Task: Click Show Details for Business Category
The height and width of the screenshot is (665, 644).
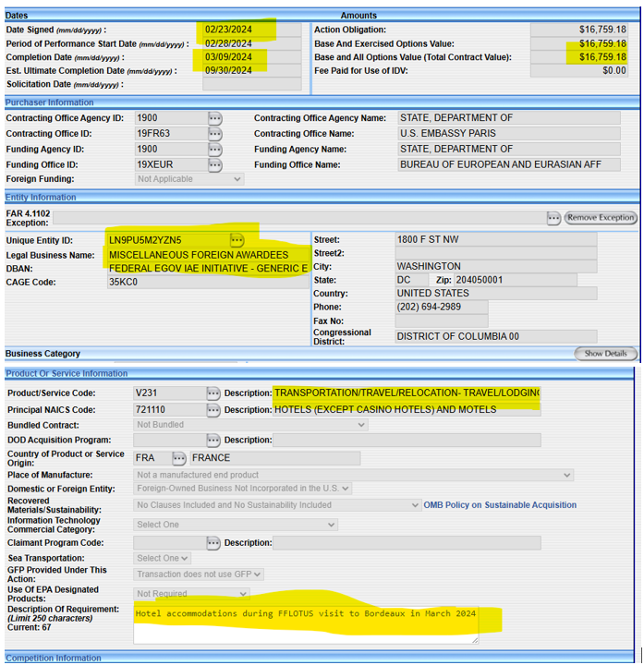Action: 605,354
